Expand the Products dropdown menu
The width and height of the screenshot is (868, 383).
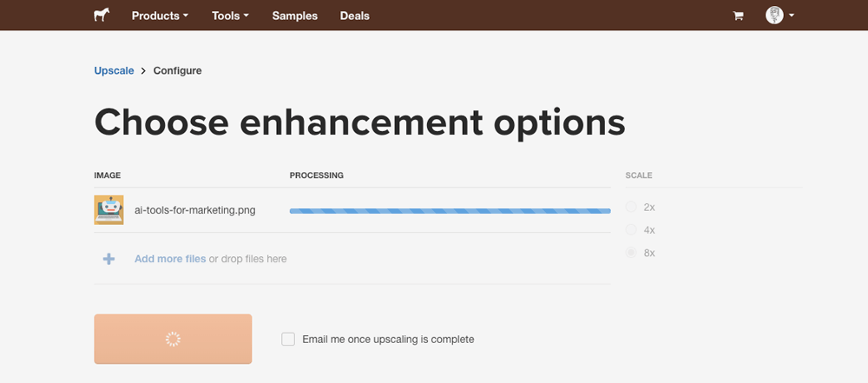click(160, 16)
